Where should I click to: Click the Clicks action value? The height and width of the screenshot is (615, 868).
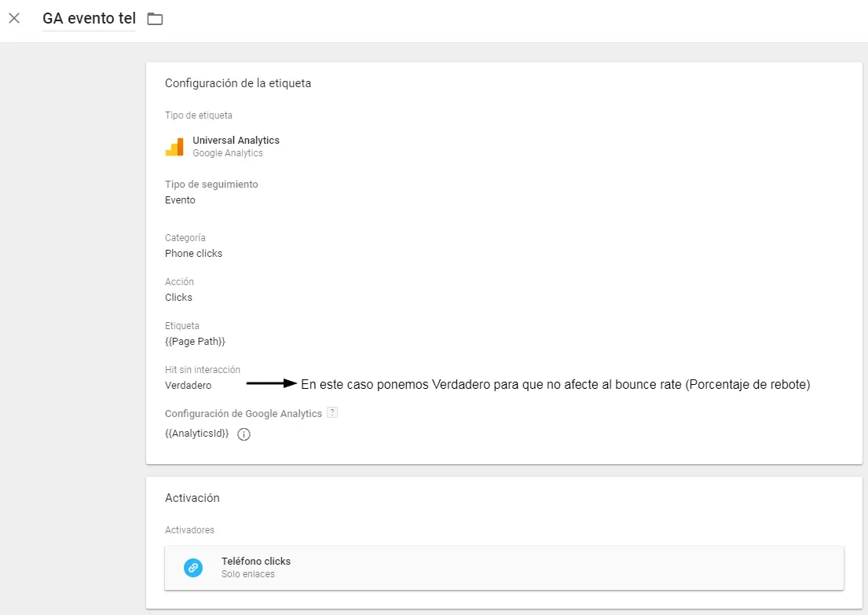pos(178,298)
